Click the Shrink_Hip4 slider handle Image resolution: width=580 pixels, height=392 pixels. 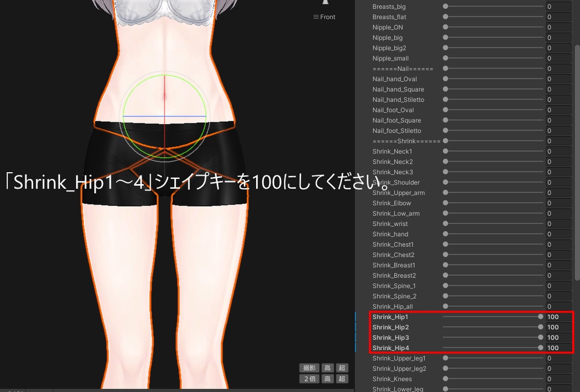point(540,348)
